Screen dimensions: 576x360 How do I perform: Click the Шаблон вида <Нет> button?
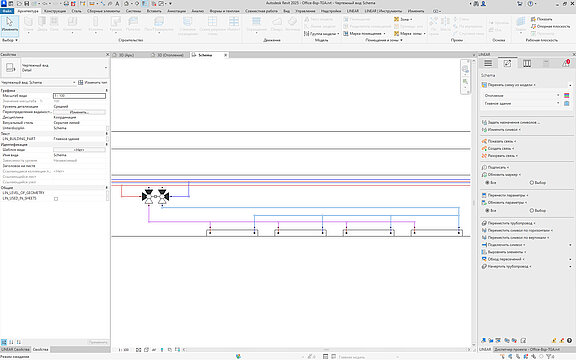[x=79, y=150]
